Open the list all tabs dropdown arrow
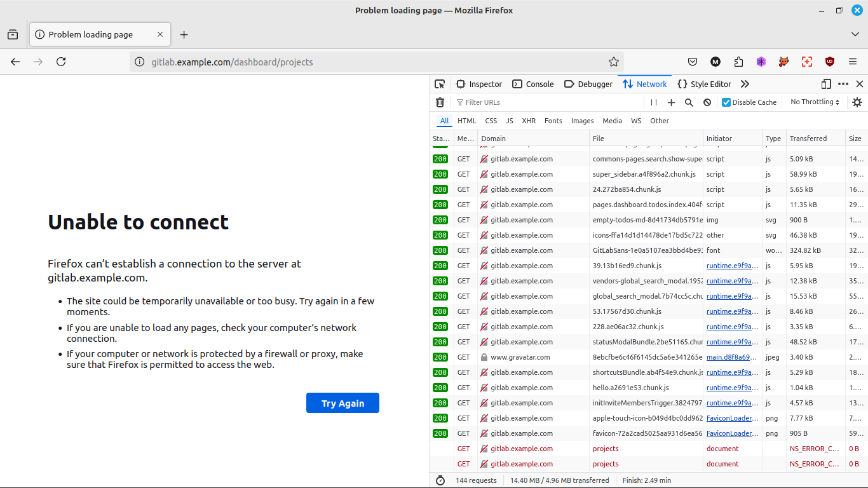This screenshot has width=868, height=488. click(855, 34)
